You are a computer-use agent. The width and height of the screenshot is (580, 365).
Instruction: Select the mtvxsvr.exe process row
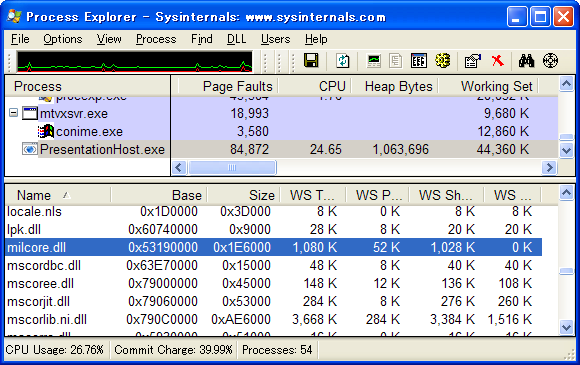(x=281, y=113)
